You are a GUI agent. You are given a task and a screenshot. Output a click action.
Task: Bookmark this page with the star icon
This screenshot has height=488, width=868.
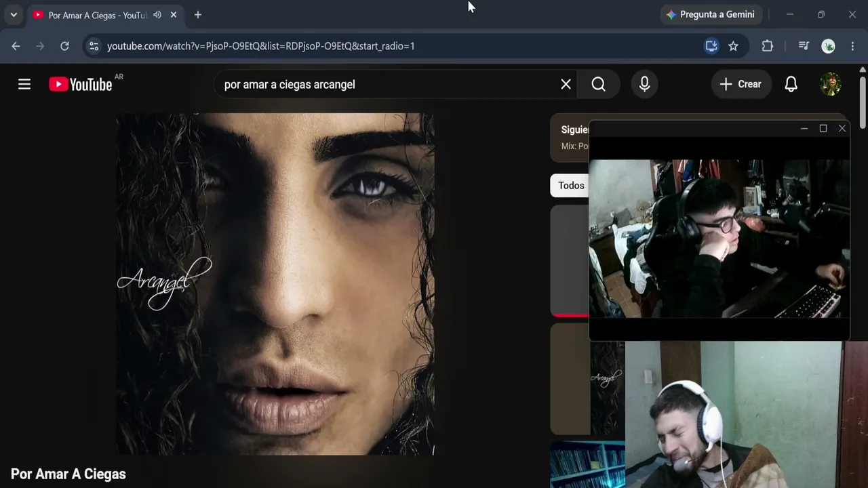(x=733, y=46)
